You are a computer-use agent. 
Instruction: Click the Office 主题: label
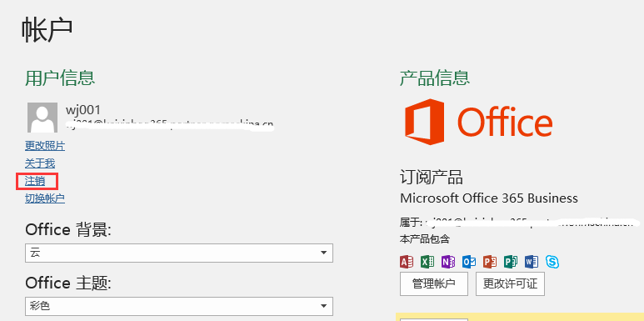[68, 283]
